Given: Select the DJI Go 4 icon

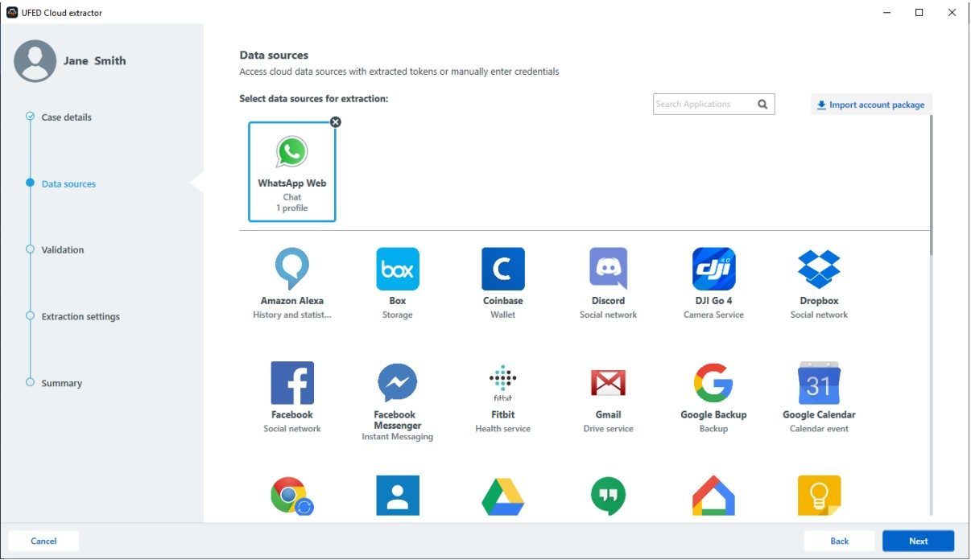Looking at the screenshot, I should coord(713,270).
